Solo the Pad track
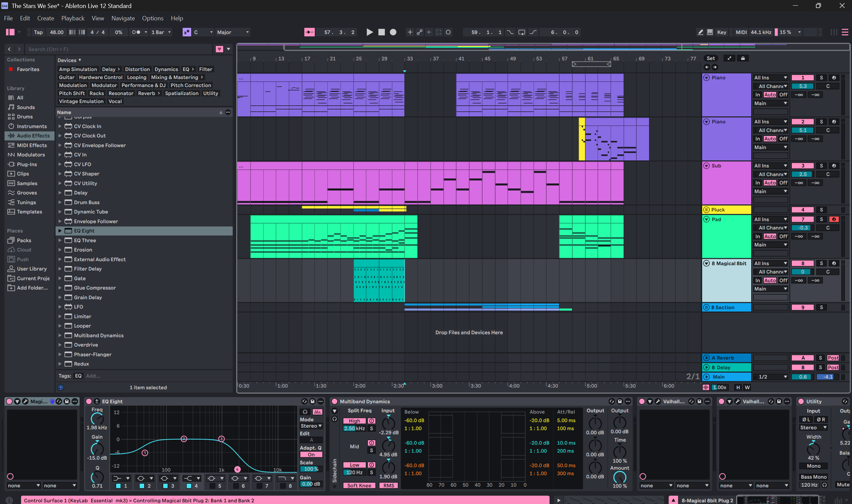This screenshot has height=504, width=852. click(821, 219)
